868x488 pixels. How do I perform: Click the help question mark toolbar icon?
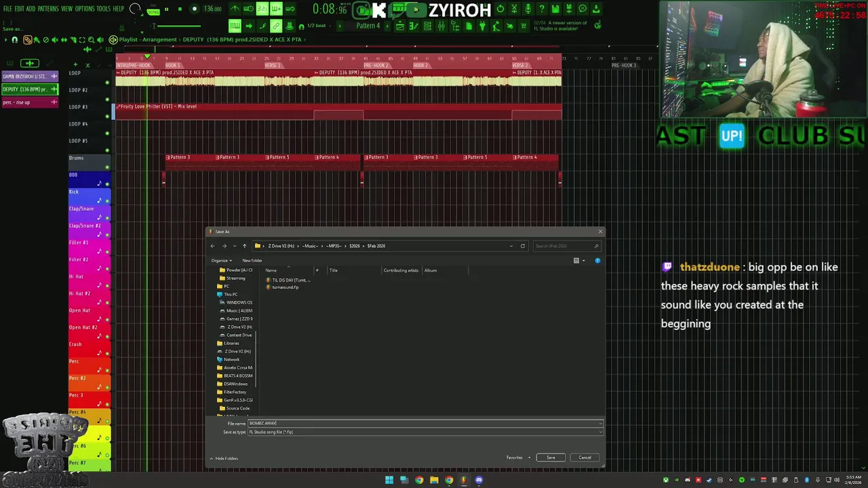point(541,8)
